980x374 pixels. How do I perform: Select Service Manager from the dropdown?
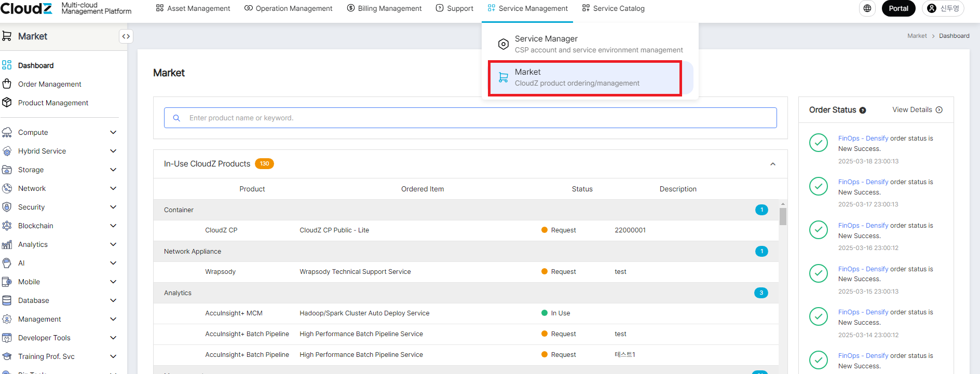coord(590,44)
